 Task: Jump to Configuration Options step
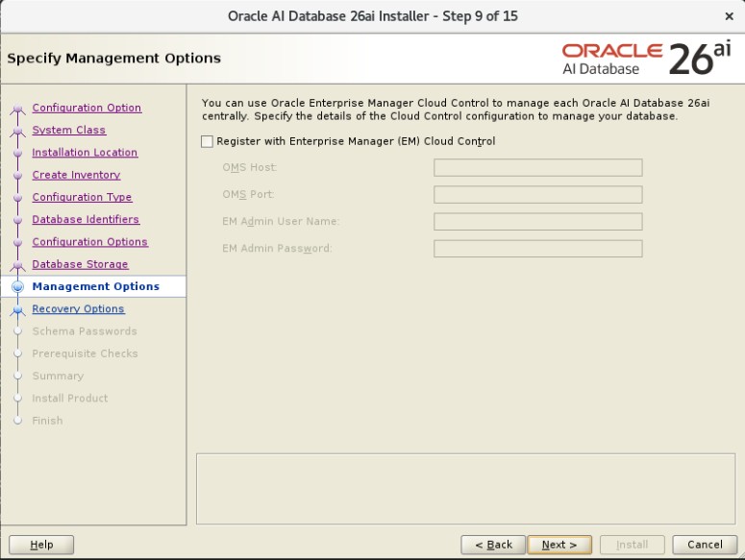click(x=89, y=241)
